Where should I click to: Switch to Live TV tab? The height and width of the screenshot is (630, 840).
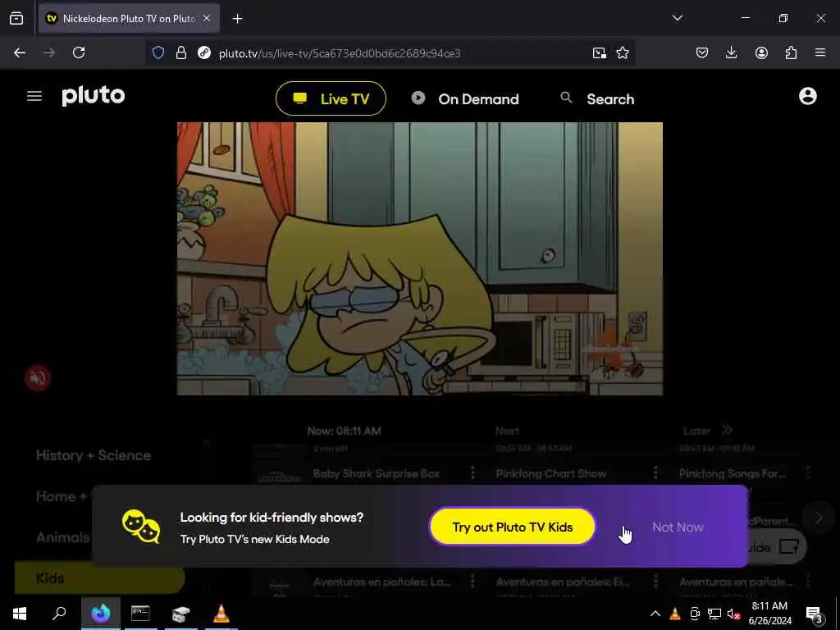coord(331,98)
